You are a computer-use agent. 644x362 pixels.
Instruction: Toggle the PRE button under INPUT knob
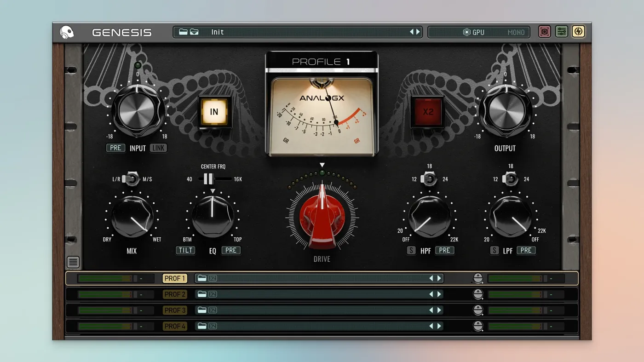(115, 148)
